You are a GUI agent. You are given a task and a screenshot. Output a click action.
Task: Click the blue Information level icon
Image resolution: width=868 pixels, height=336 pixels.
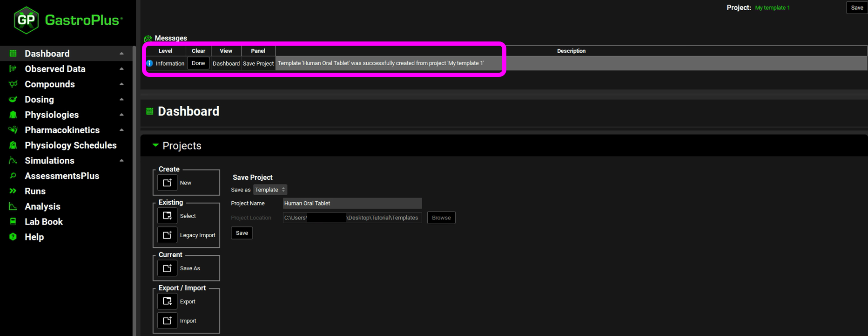149,63
